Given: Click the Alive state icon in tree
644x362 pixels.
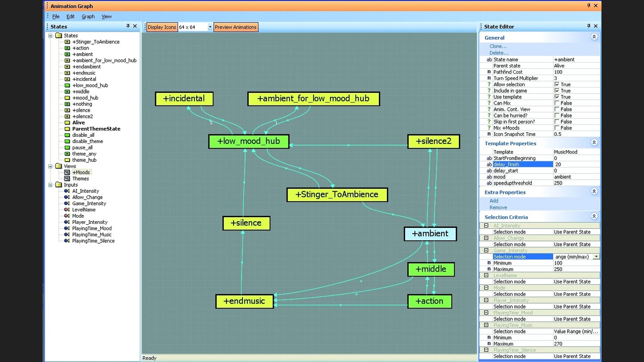Looking at the screenshot, I should click(x=67, y=122).
